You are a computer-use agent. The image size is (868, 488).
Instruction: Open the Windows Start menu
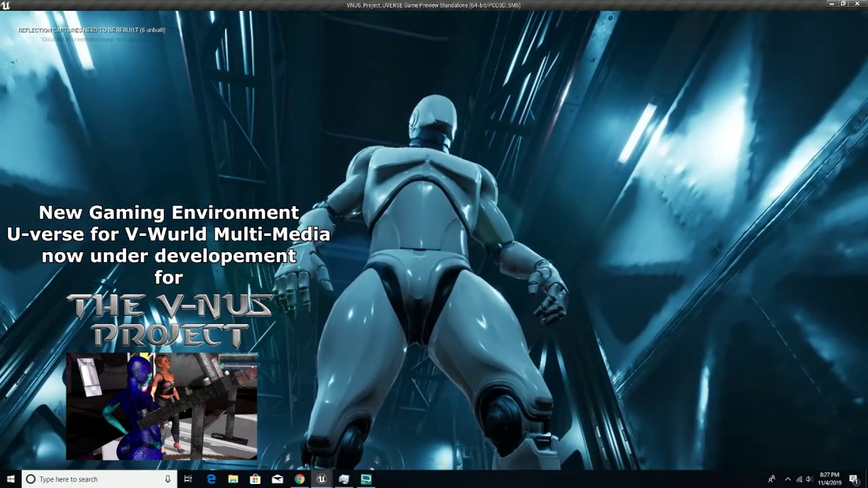(x=10, y=479)
